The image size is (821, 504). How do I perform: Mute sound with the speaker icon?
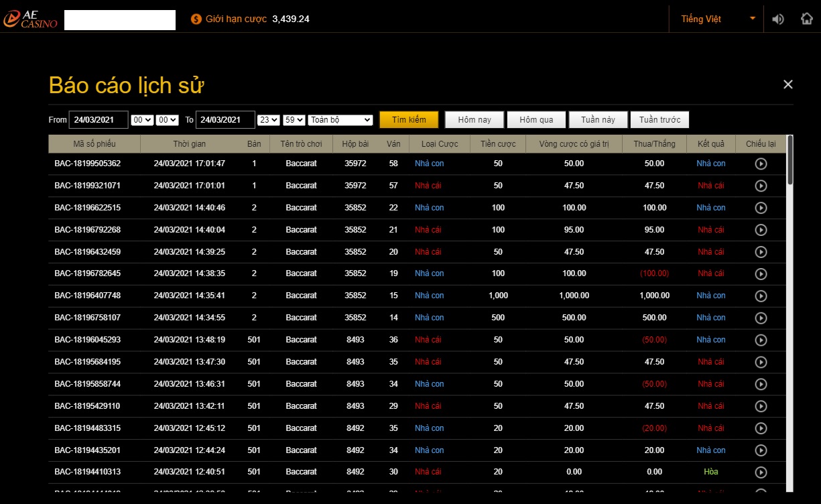pos(777,19)
